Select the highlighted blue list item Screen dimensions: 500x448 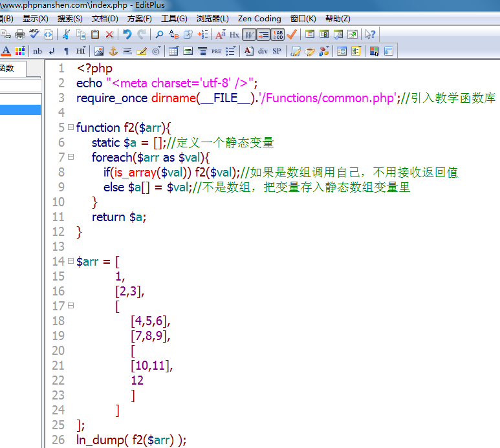[20, 110]
